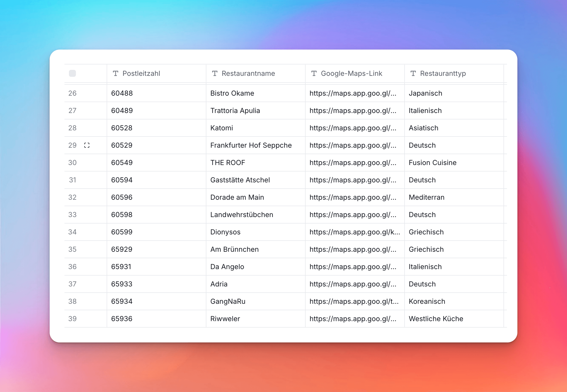Click the 'Da Angelo' name cell
567x392 pixels.
pos(256,267)
